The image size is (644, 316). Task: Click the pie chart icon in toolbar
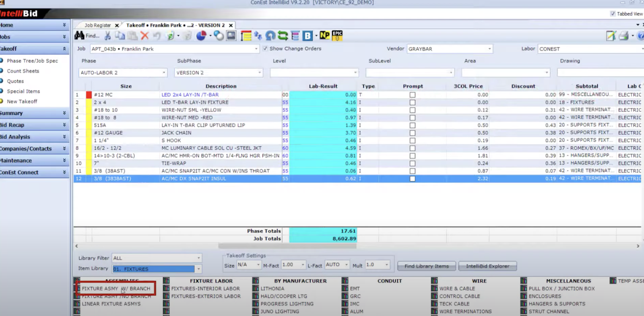click(201, 36)
